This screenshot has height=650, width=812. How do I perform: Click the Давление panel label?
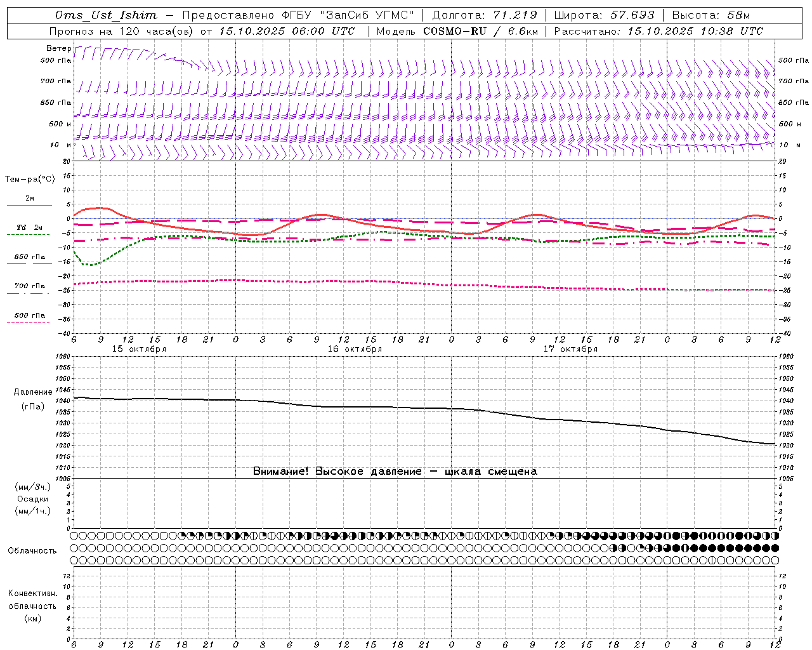[33, 392]
